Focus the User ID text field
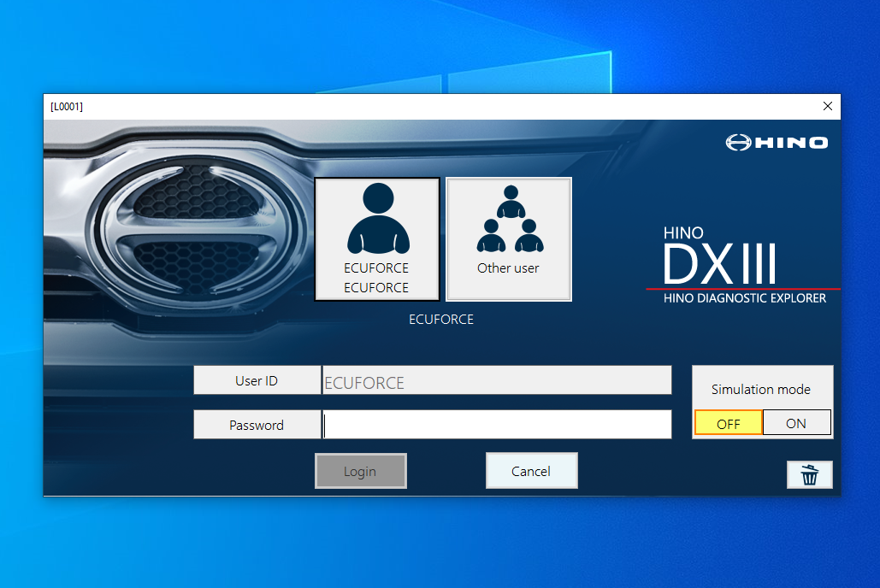 [497, 381]
